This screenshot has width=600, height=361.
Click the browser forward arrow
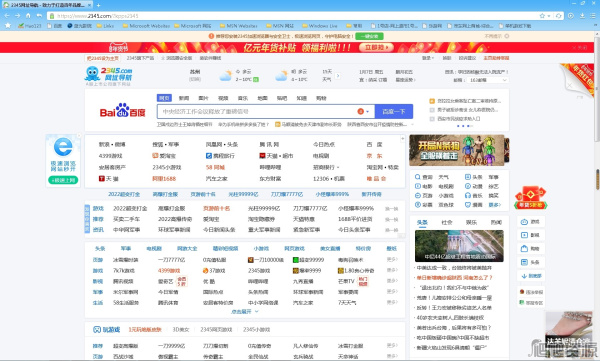18,16
